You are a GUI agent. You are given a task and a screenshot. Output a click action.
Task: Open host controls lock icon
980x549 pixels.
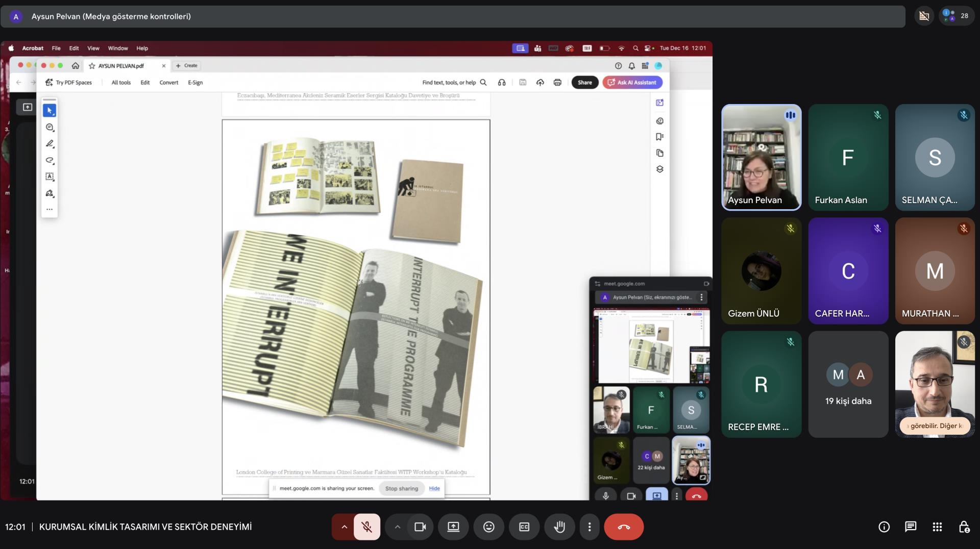[x=964, y=527]
